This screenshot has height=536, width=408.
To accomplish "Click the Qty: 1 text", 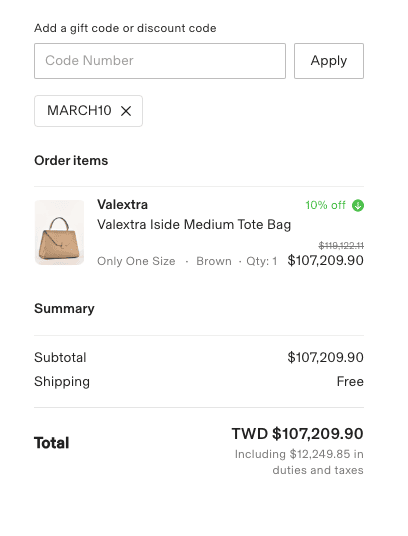I will [262, 261].
